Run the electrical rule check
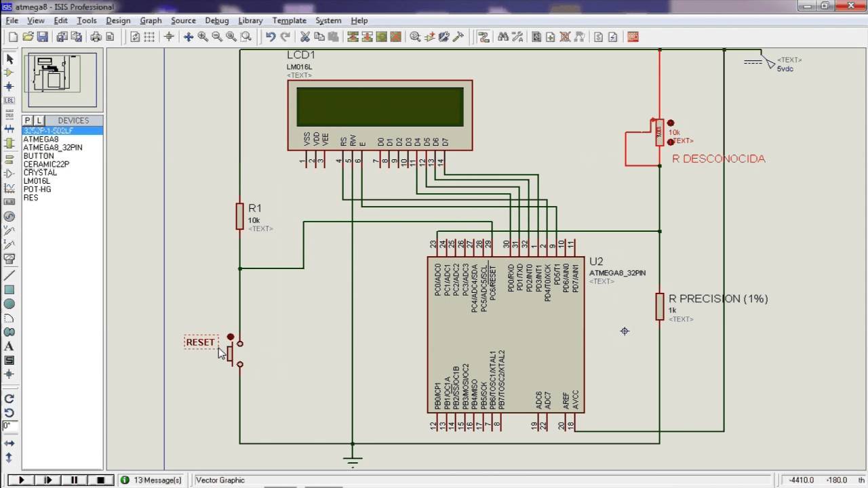 click(x=613, y=37)
